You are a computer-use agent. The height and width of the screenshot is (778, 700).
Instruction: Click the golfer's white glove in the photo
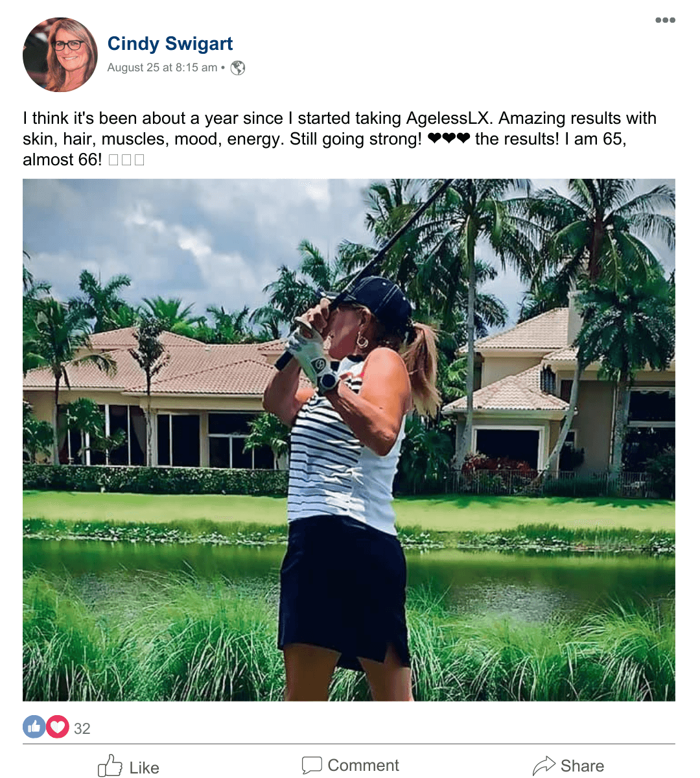coord(308,350)
